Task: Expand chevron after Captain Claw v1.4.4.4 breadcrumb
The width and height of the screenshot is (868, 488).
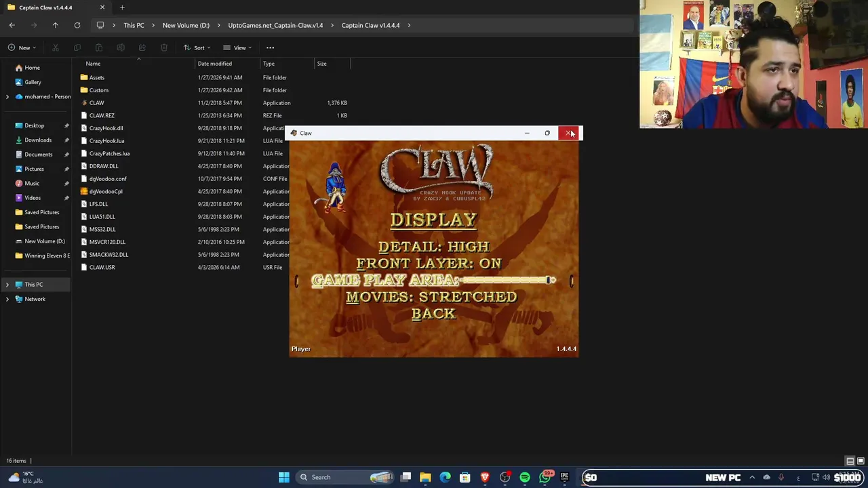Action: click(x=410, y=25)
